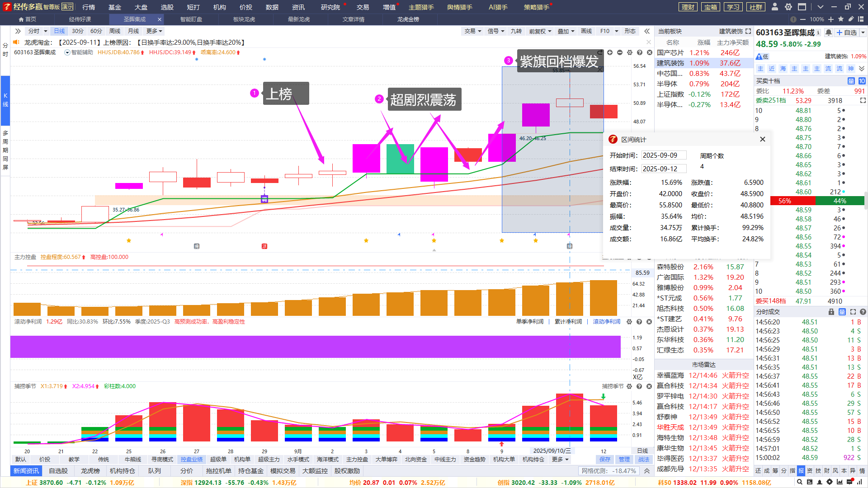Click the zoom-in plus icon on main chart

(x=610, y=52)
